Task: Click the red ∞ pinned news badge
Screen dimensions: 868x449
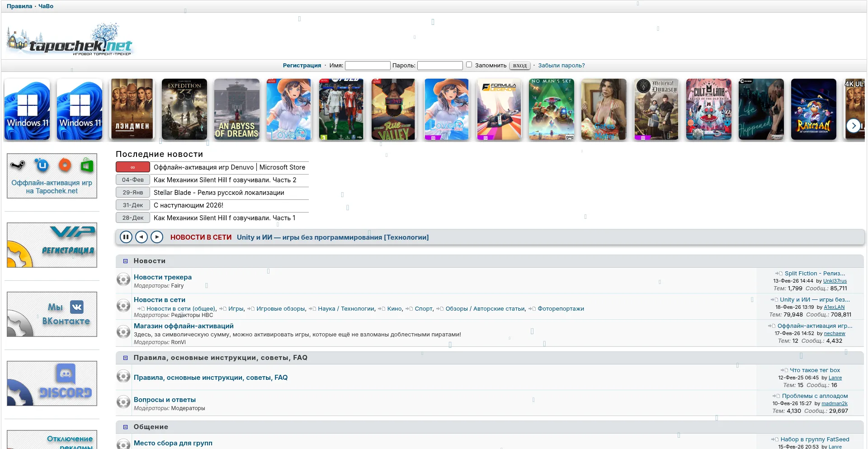Action: [133, 167]
